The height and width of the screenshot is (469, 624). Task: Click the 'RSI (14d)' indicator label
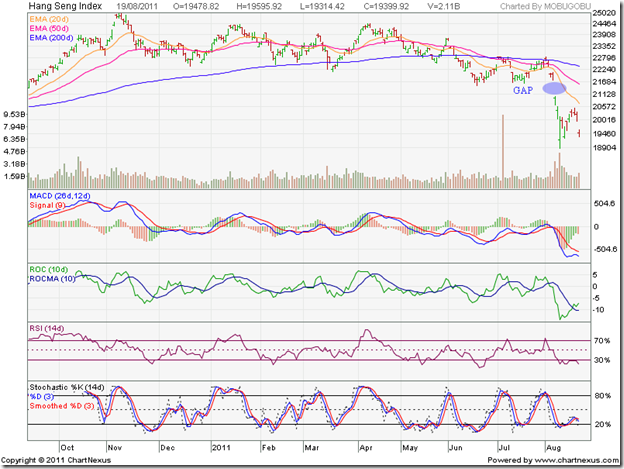[47, 328]
